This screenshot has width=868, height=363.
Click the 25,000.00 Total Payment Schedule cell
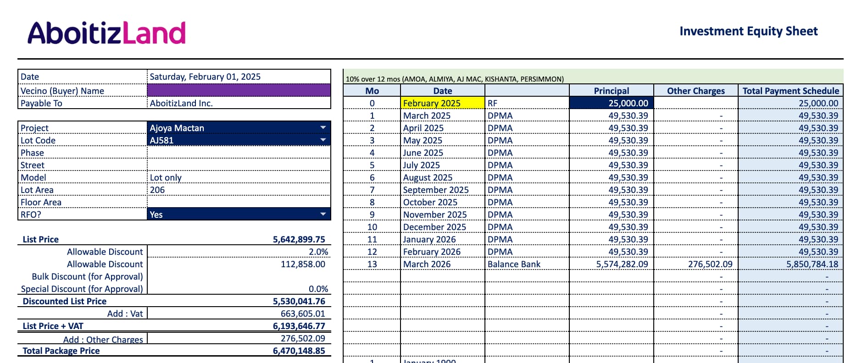coord(790,103)
